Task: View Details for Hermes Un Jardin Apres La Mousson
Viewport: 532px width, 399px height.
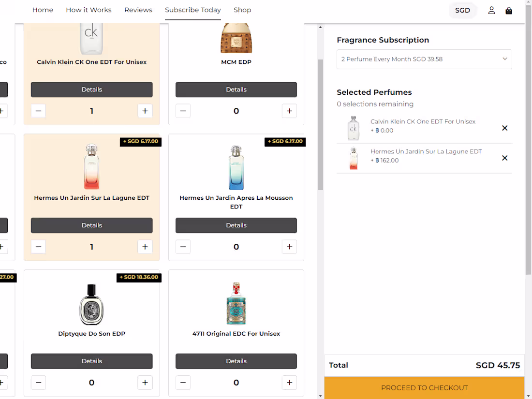Action: tap(236, 225)
